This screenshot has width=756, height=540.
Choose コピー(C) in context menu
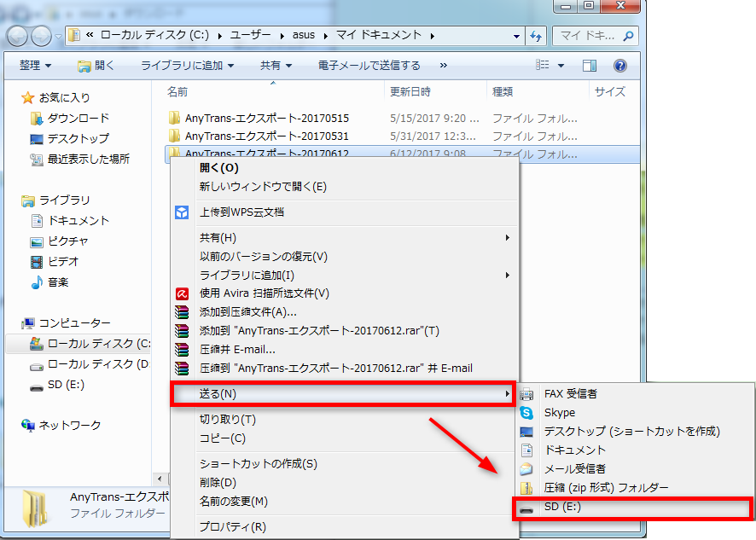[223, 438]
